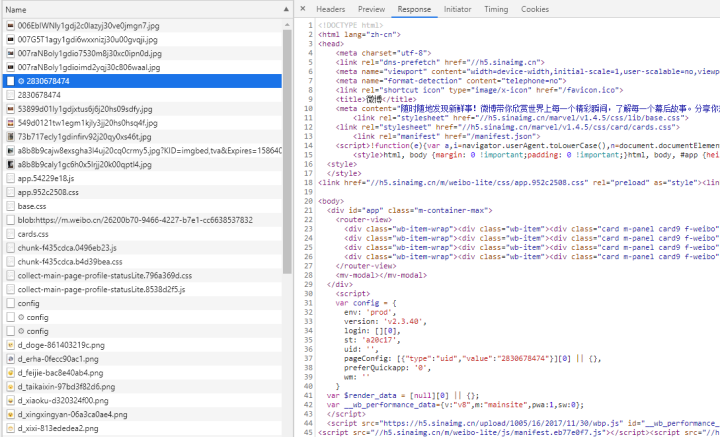Screen dimensions: 720x437
Task: Click the emoji icon of d_taikaixin-97bd3f82d6.png
Action: pos(11,387)
